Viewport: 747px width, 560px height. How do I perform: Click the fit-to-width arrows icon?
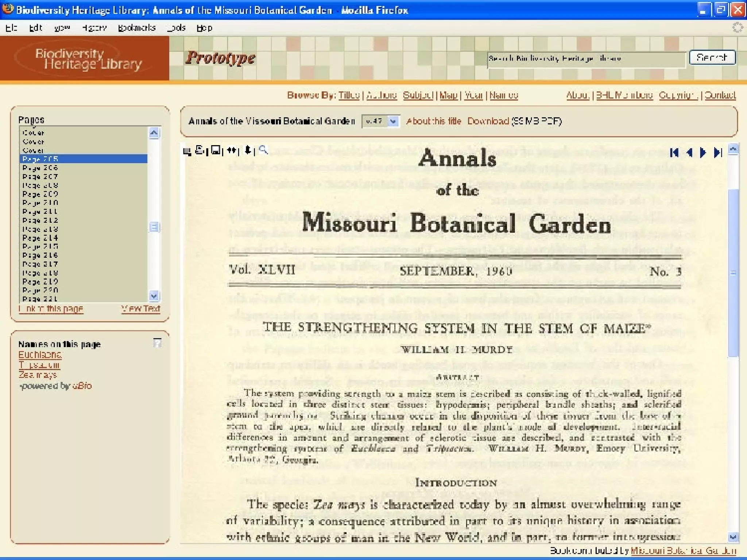click(x=232, y=150)
